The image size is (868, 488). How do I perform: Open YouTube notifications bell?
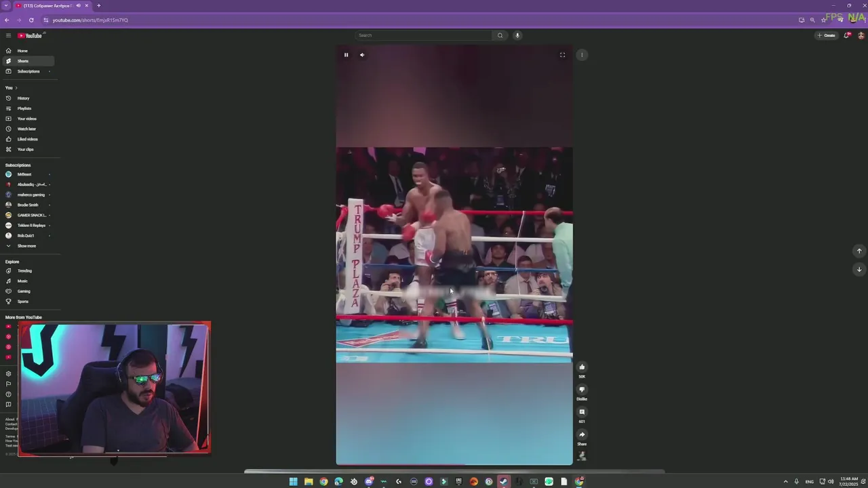click(847, 35)
